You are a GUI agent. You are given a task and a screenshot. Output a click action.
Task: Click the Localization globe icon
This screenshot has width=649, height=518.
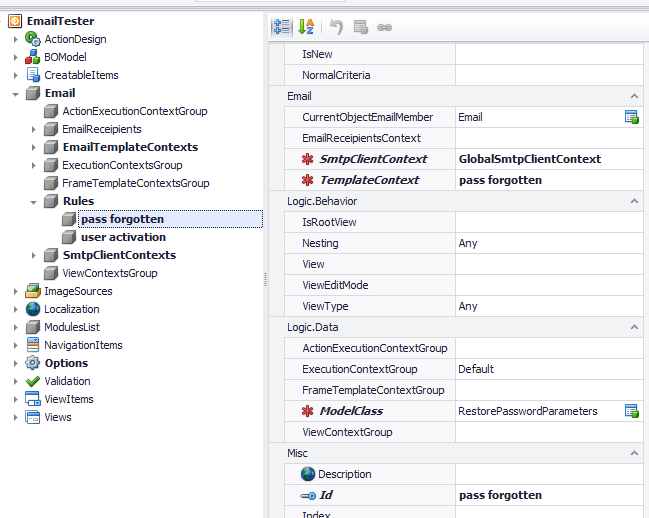[33, 309]
